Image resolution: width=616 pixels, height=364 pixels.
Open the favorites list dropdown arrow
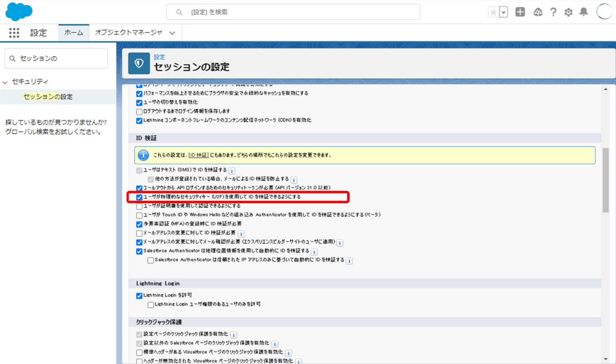point(503,12)
